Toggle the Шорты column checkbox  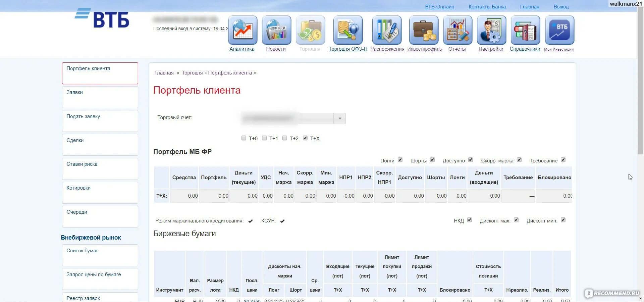[x=432, y=160]
